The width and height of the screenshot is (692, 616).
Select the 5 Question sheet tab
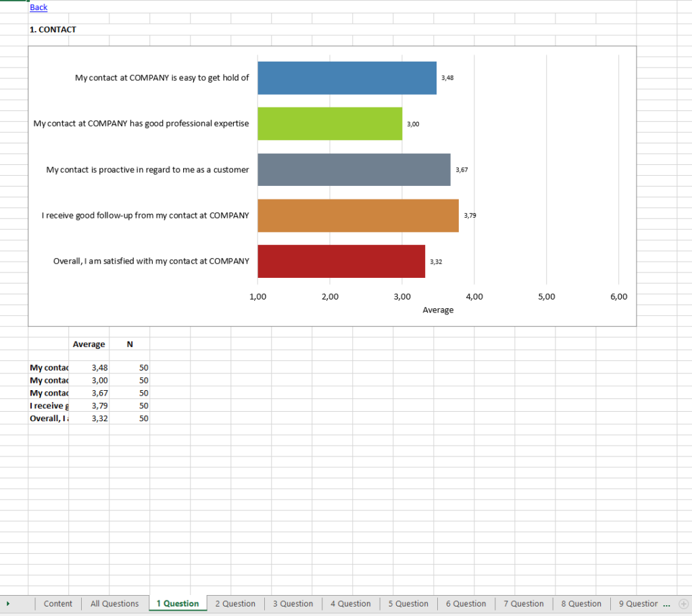point(408,604)
